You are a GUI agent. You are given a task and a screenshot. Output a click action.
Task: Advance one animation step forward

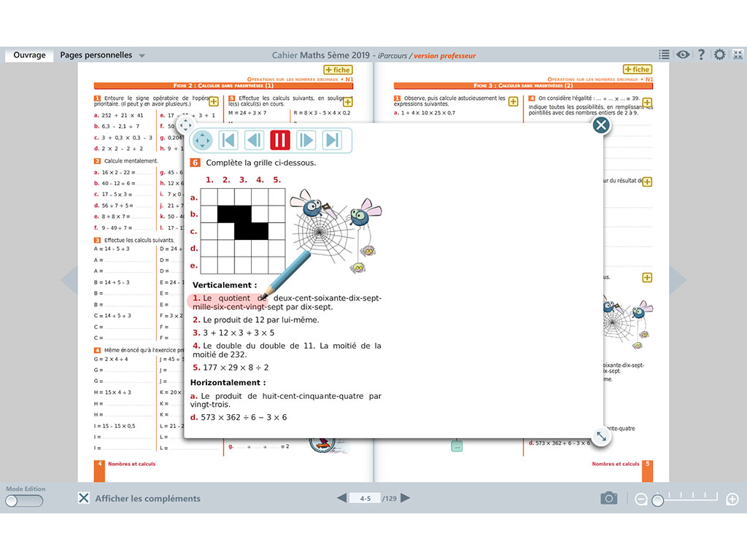coord(306,140)
